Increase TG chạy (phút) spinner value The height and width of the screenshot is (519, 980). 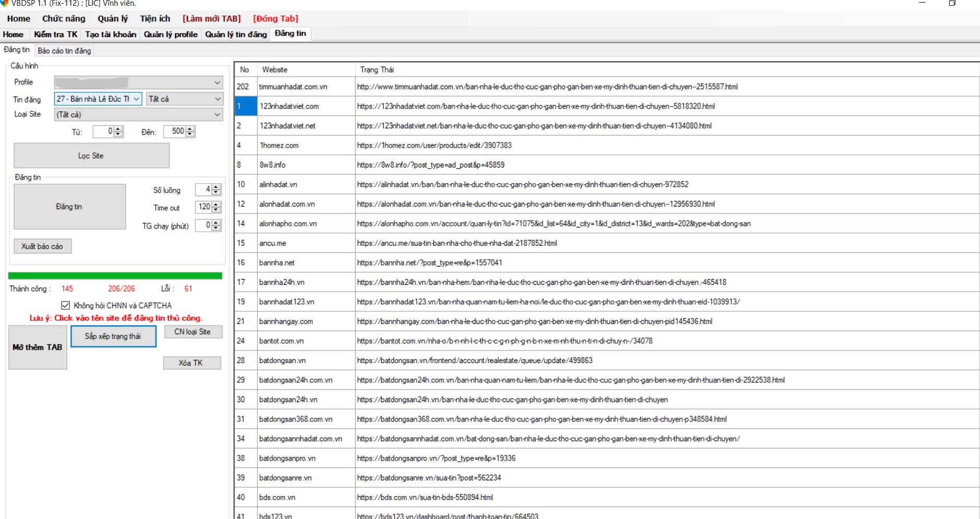coord(216,223)
